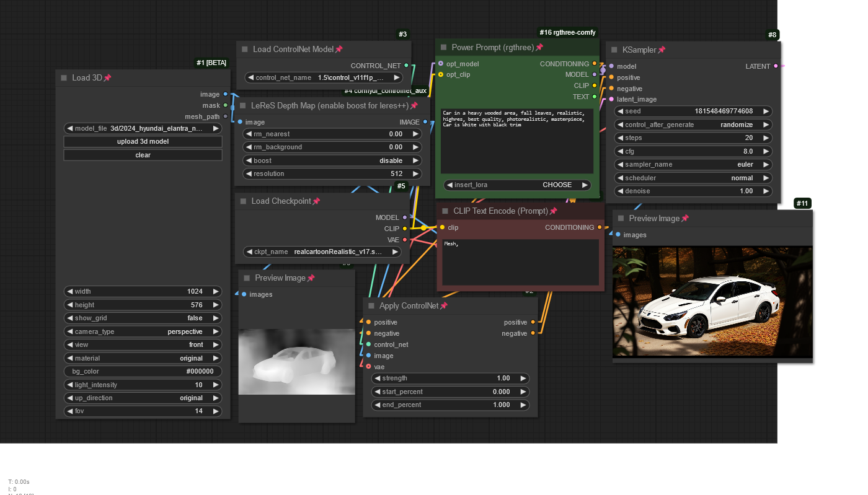Click the pin icon on Load Checkpoint node
This screenshot has height=495, width=868.
316,201
